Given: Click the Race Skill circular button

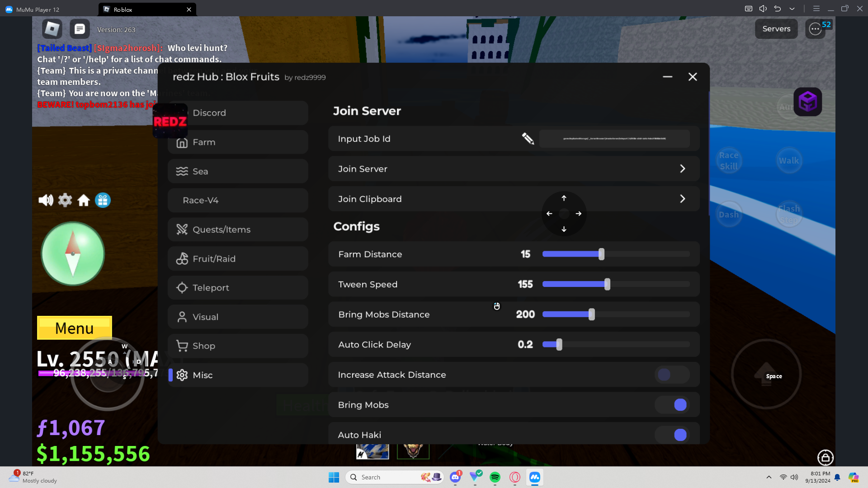Looking at the screenshot, I should pyautogui.click(x=729, y=160).
